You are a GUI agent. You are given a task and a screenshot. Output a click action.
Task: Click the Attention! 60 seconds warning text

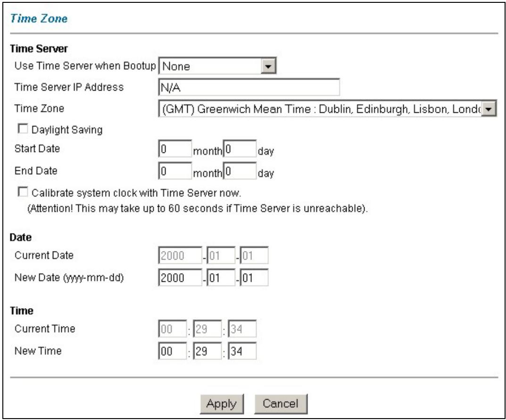198,208
